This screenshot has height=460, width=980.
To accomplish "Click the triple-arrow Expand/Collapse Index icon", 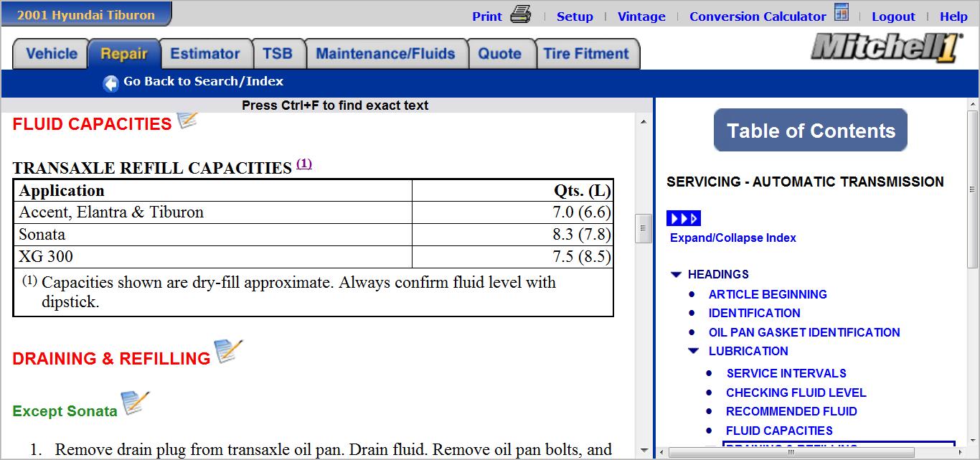I will tap(684, 218).
